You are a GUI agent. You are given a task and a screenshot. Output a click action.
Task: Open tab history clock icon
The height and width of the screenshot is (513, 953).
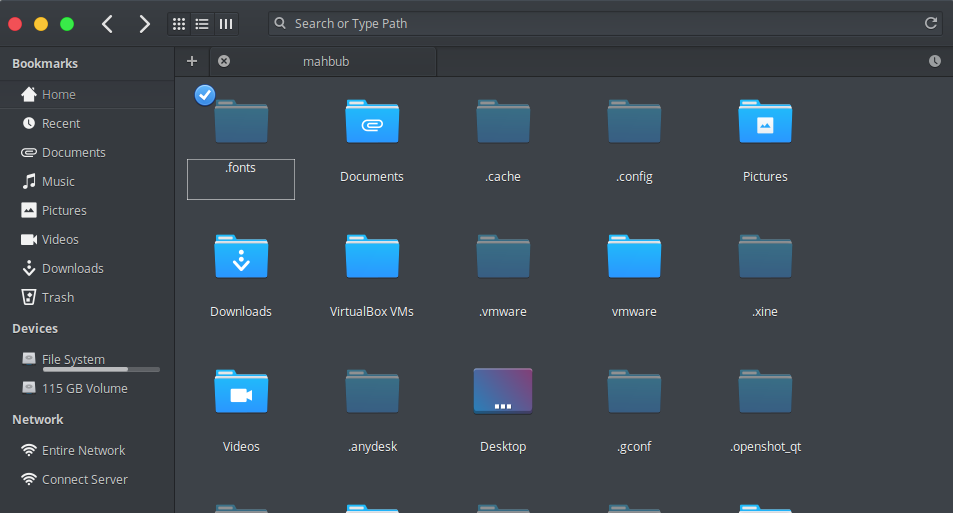(935, 61)
